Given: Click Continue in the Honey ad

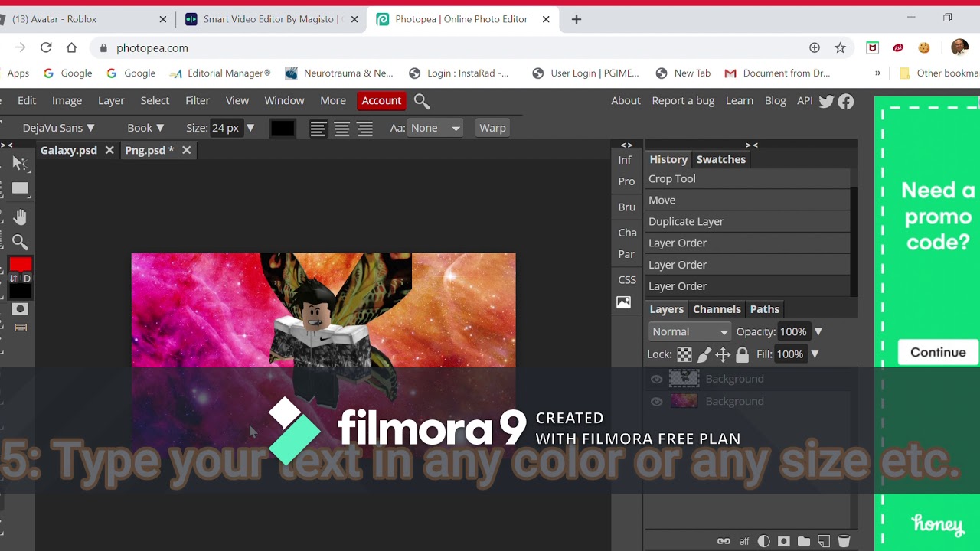Looking at the screenshot, I should click(938, 352).
